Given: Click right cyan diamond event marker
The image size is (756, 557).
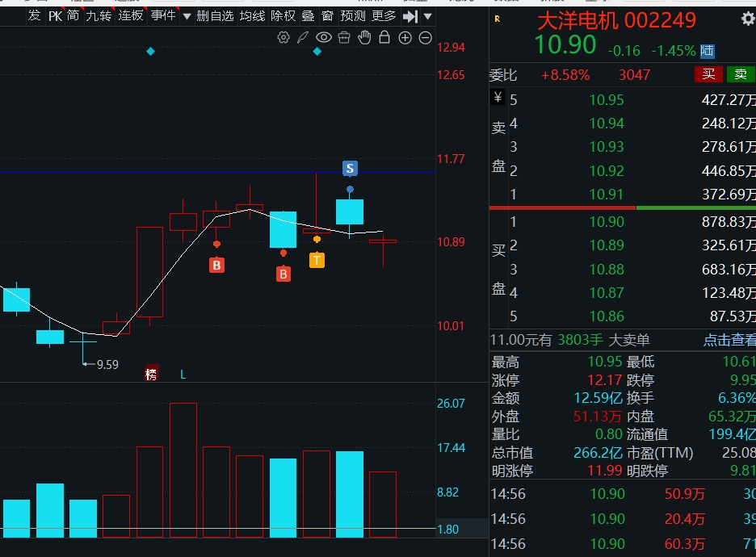Looking at the screenshot, I should [317, 51].
